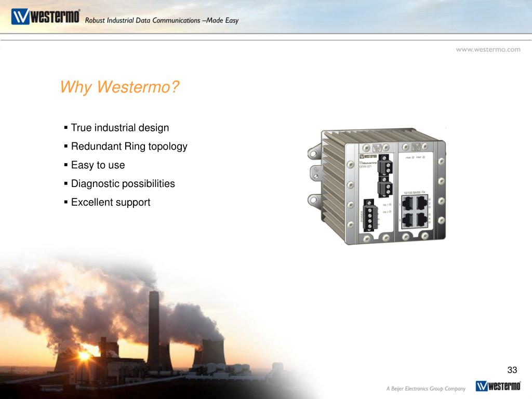The image size is (532, 399).
Task: Open the www.westermo.com link
Action: [x=488, y=49]
